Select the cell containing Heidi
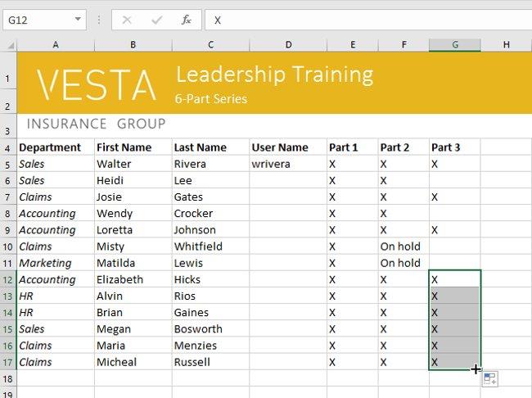This screenshot has width=532, height=398. click(133, 180)
